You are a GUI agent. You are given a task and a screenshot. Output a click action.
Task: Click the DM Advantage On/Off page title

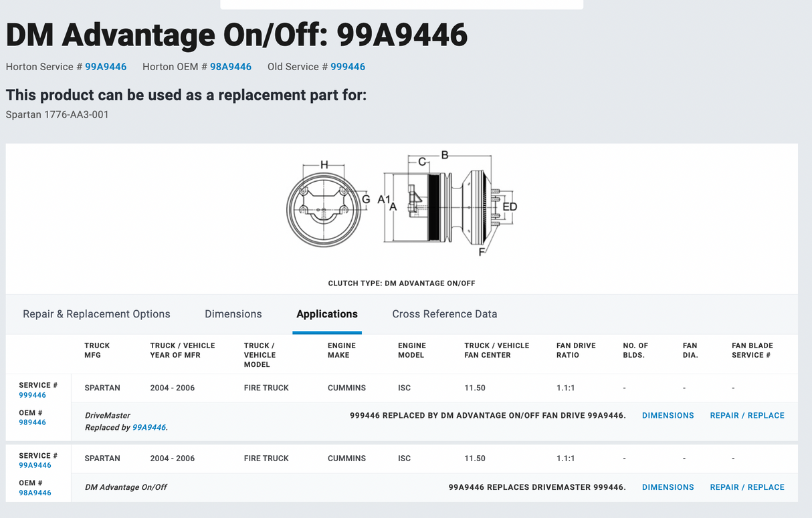click(235, 35)
